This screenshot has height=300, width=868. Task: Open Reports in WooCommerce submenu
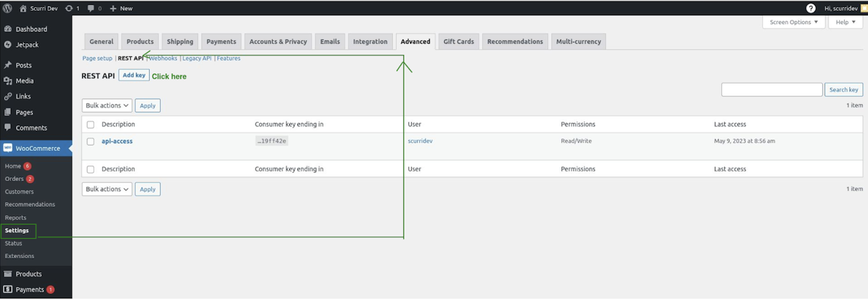15,218
